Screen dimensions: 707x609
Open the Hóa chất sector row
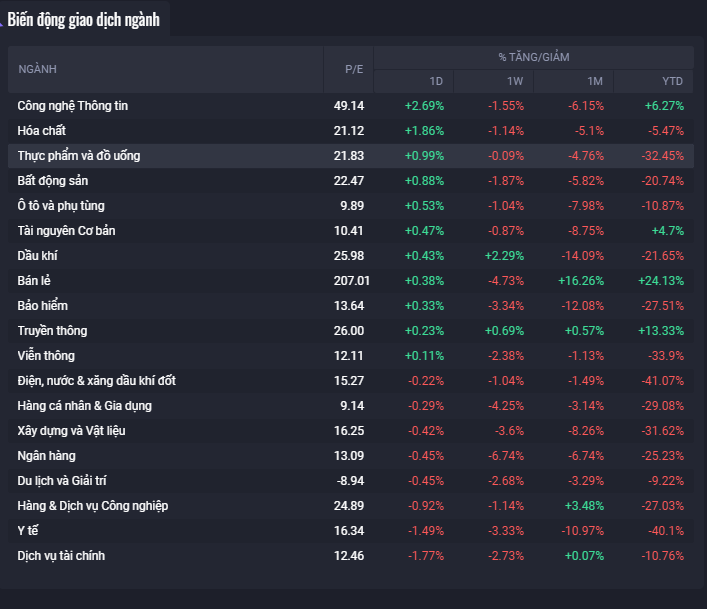[42, 131]
